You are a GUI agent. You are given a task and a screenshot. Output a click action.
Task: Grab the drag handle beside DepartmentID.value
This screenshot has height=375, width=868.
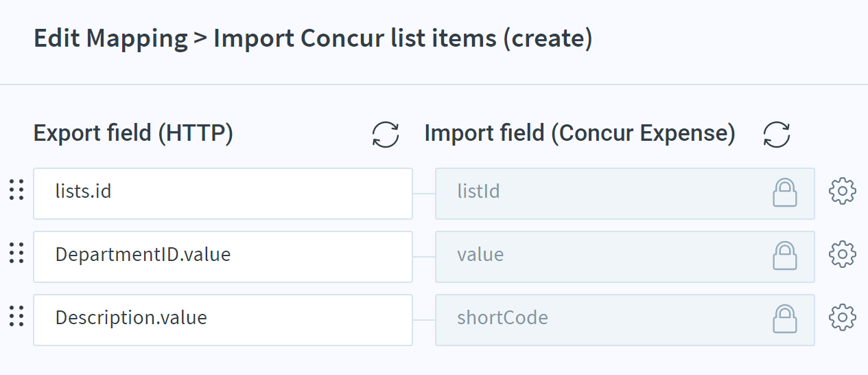(16, 253)
